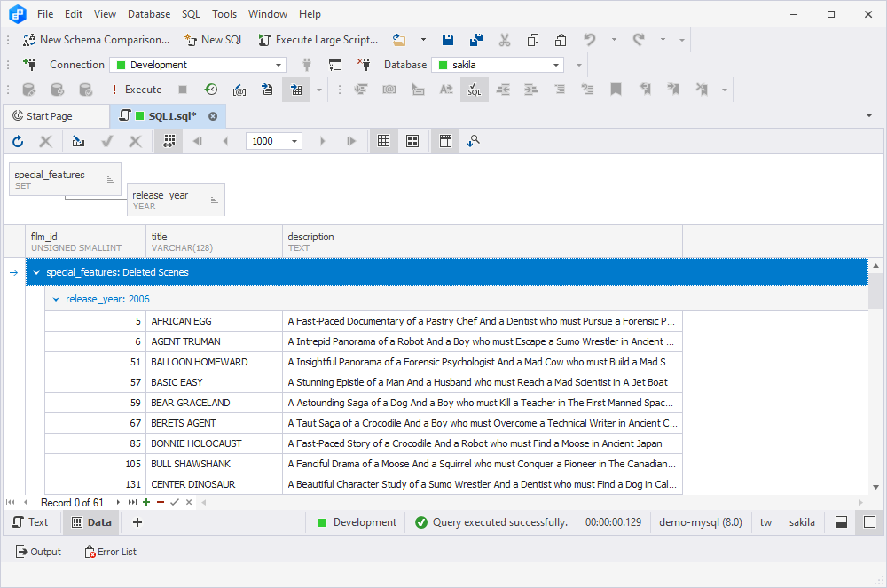Switch to the Text view tab
Viewport: 887px width, 588px height.
pos(30,522)
